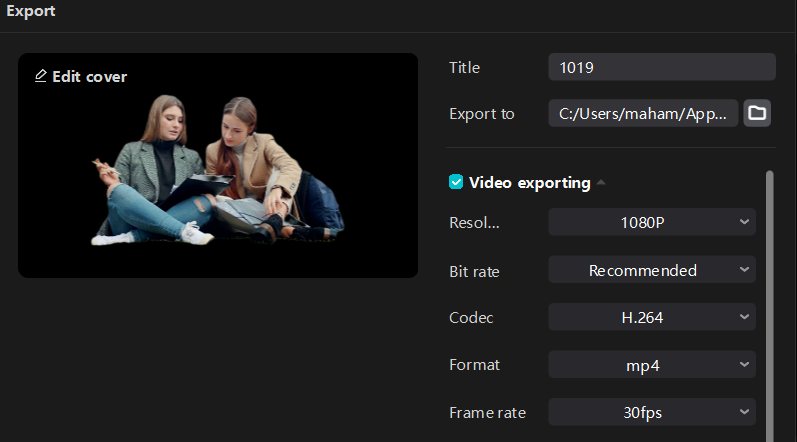Open the Resolution 1080P dropdown
The image size is (797, 442).
(652, 222)
